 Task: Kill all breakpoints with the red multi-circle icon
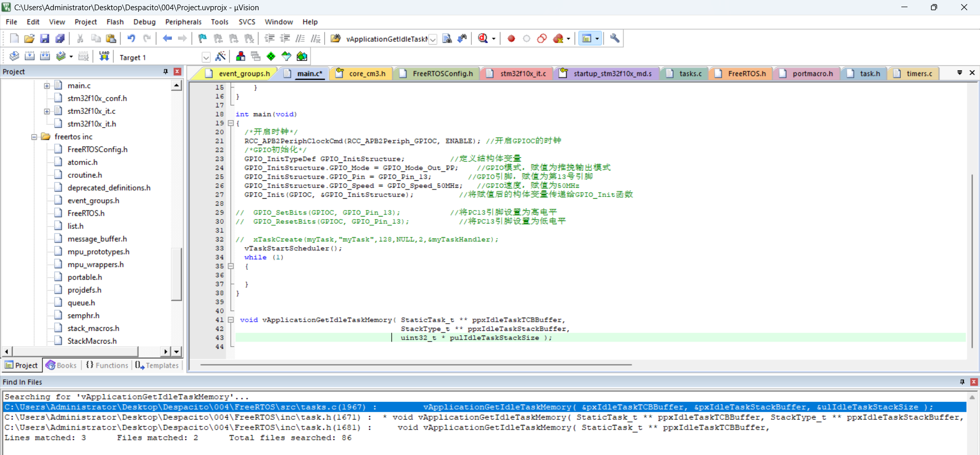542,38
